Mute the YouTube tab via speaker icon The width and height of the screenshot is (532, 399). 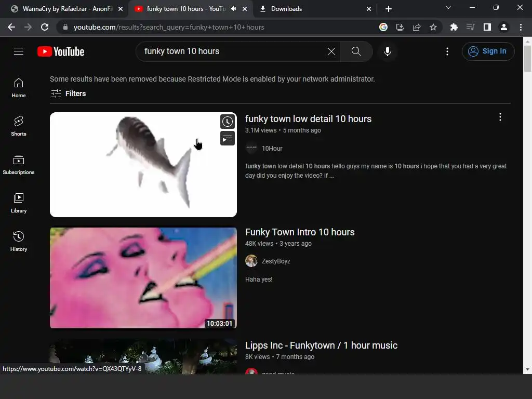click(x=233, y=9)
